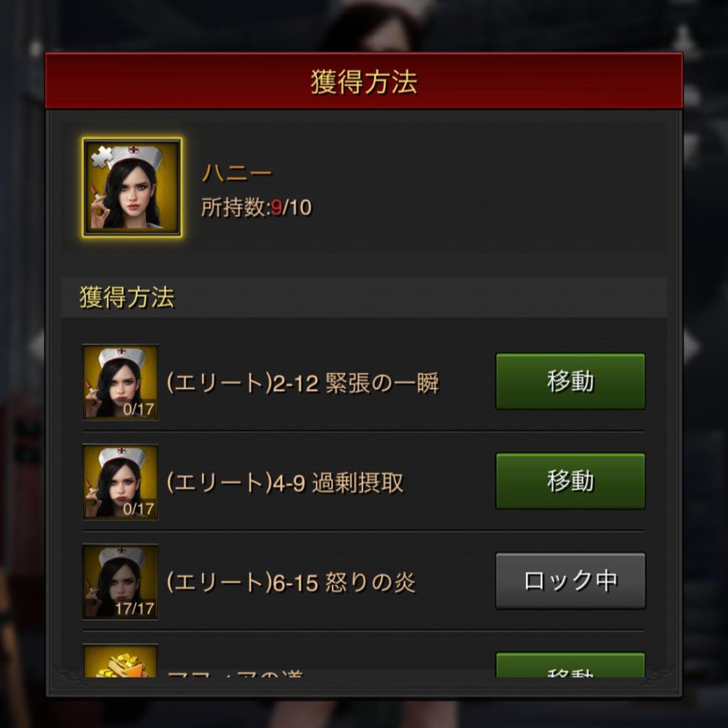Tap the right arrow behind the dialog

(x=692, y=346)
